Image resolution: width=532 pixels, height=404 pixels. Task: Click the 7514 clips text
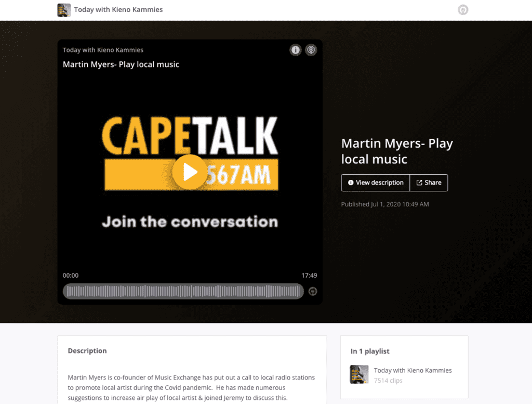coord(388,381)
